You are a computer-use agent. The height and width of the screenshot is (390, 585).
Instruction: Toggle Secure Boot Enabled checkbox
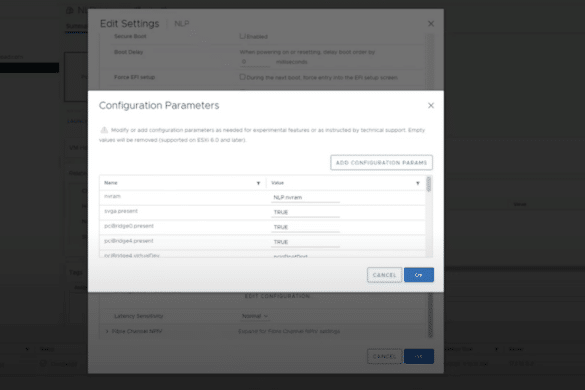tap(243, 36)
